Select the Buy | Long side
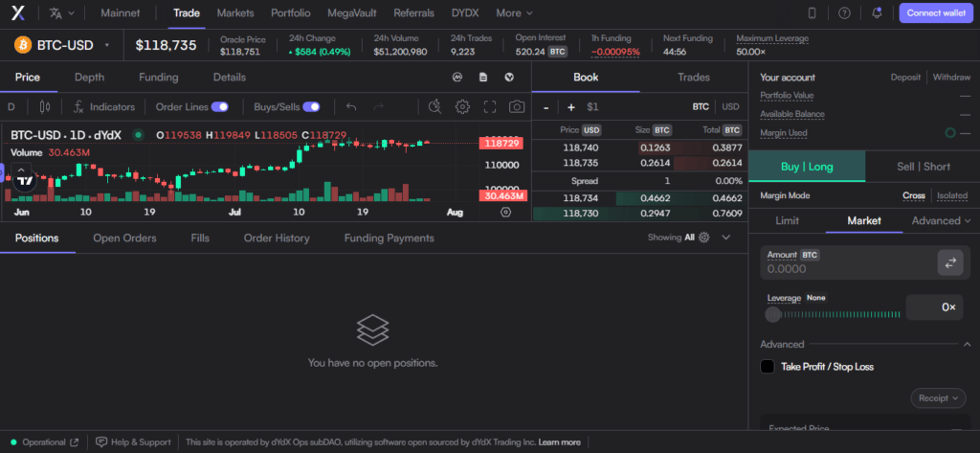980x453 pixels. (807, 167)
